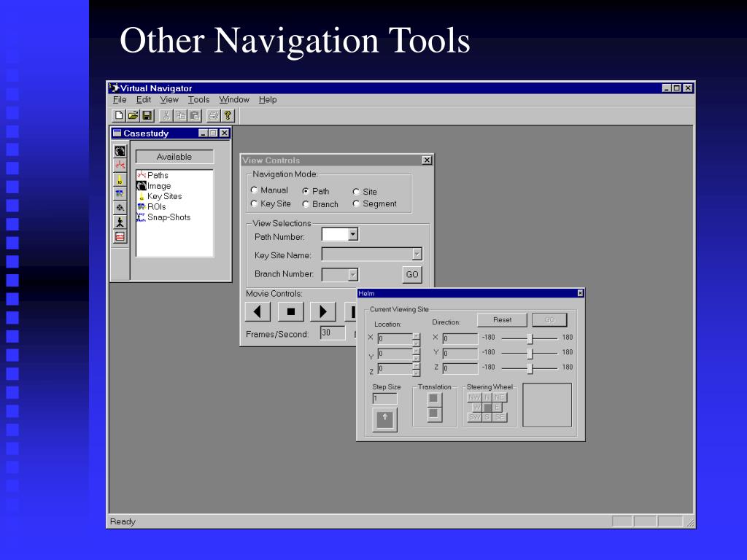The height and width of the screenshot is (560, 747).
Task: Click the New document toolbar icon
Action: click(x=119, y=115)
